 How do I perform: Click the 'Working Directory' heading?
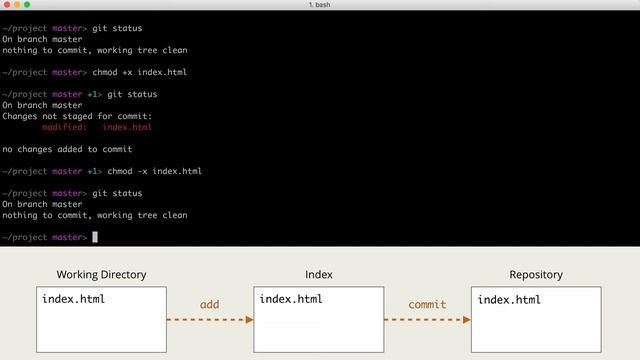(x=101, y=275)
